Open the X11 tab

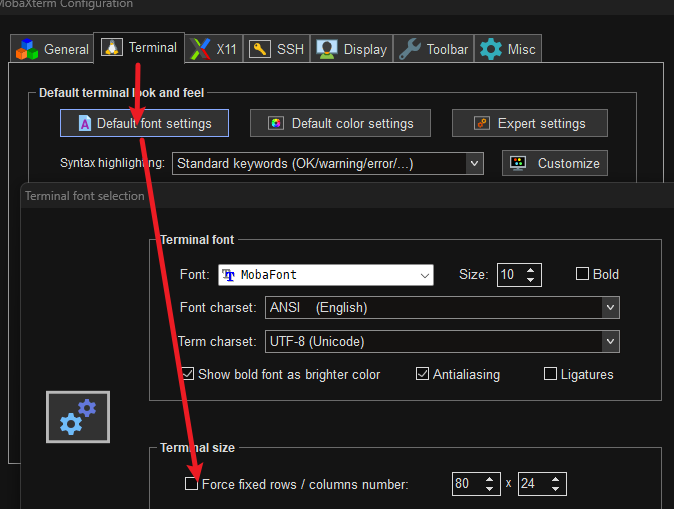pos(214,49)
